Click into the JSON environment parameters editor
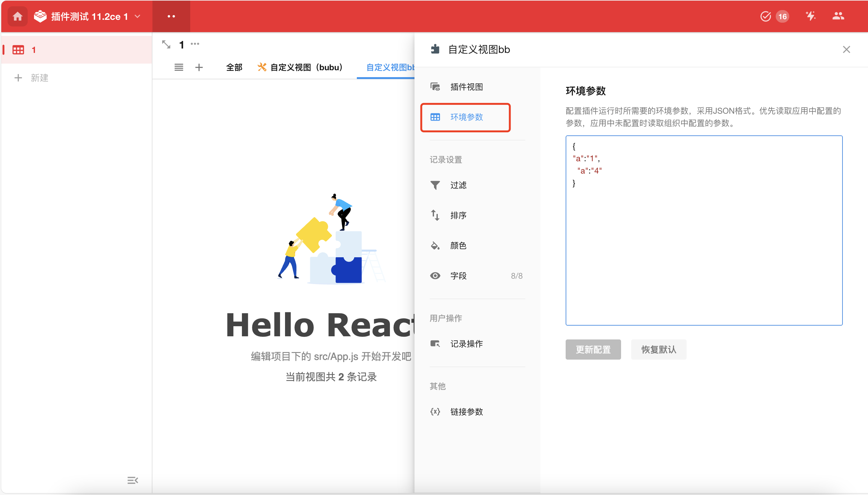868x495 pixels. tap(704, 230)
